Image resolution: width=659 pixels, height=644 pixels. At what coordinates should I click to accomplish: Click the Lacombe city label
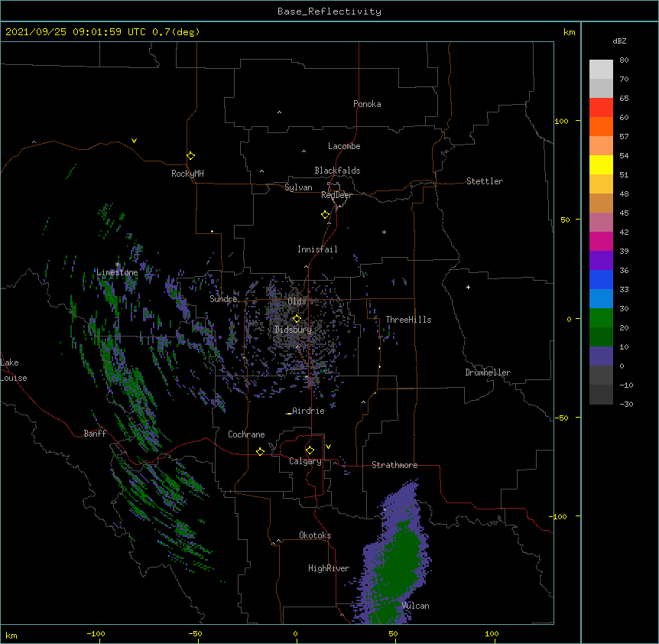pos(344,146)
